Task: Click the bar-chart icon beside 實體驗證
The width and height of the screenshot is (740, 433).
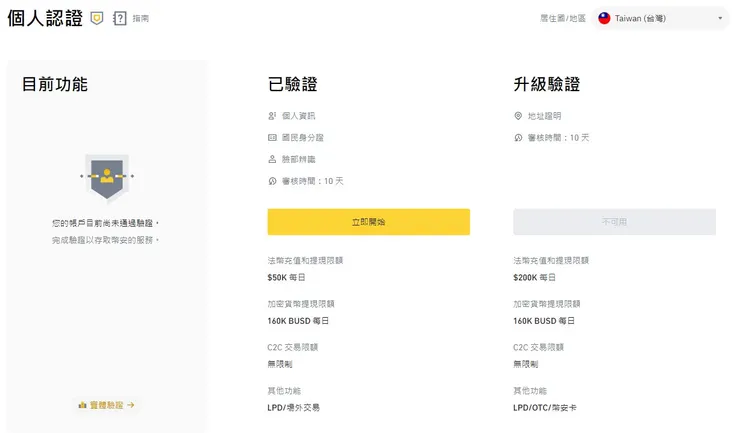Action: tap(83, 405)
